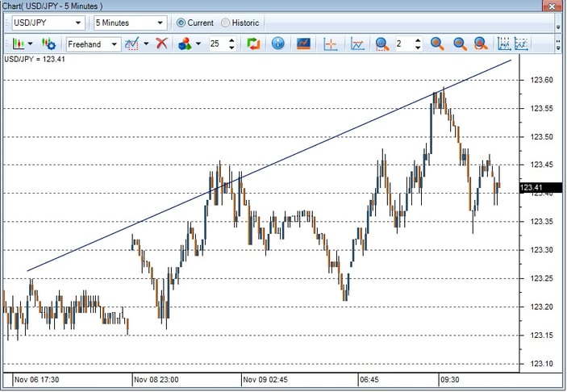Toggle the crosshair cursor tool
This screenshot has height=392, width=567.
(331, 44)
